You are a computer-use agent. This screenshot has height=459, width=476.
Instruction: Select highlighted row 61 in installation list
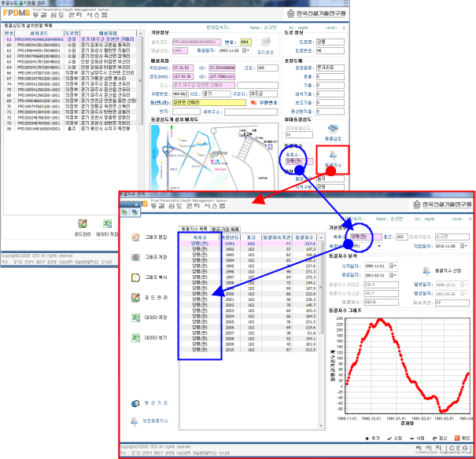pyautogui.click(x=70, y=39)
